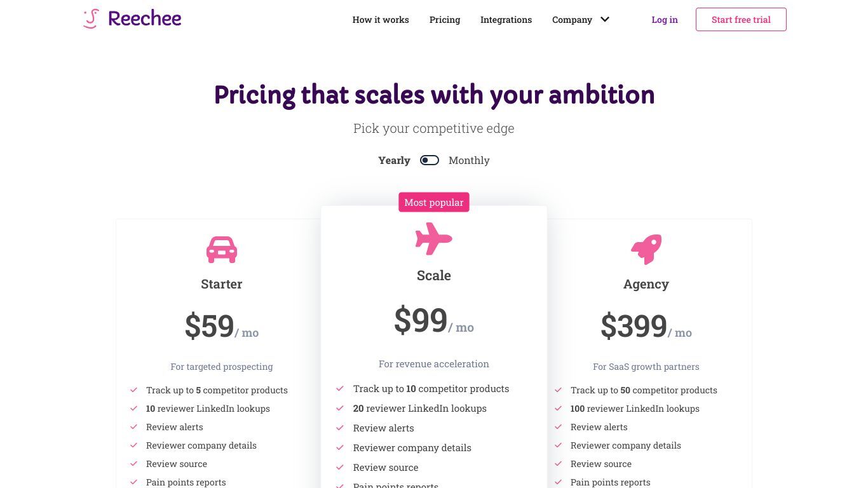Screen dimensions: 868x488
Task: Select the Monthly billing label
Action: click(x=469, y=160)
